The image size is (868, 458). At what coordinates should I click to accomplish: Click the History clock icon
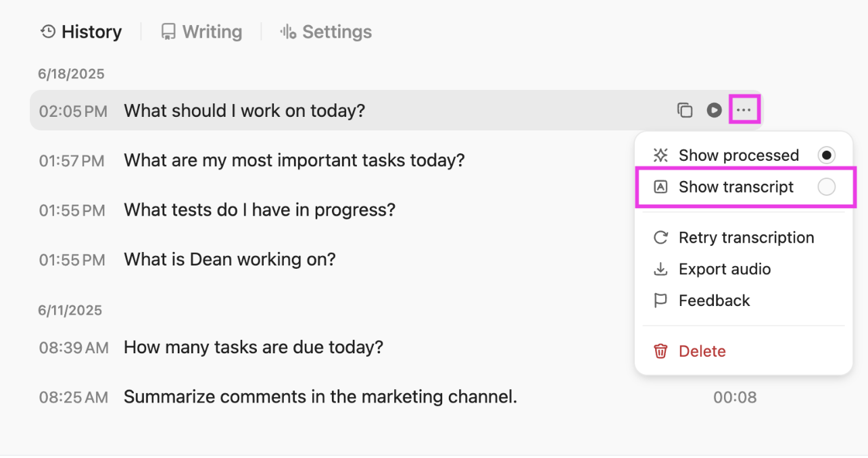pyautogui.click(x=46, y=31)
